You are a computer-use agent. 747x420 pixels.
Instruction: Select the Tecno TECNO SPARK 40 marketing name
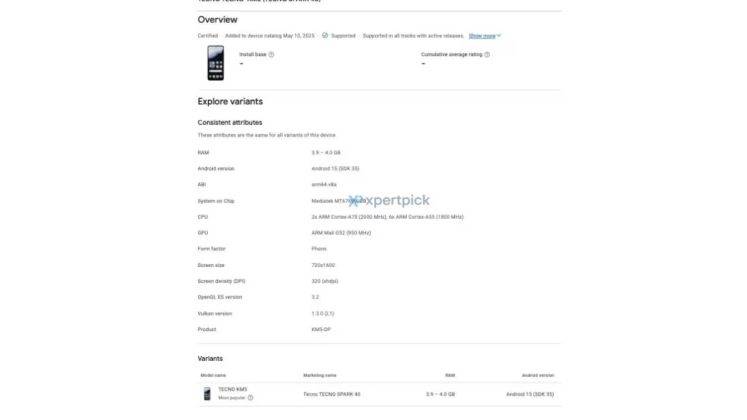tap(332, 394)
